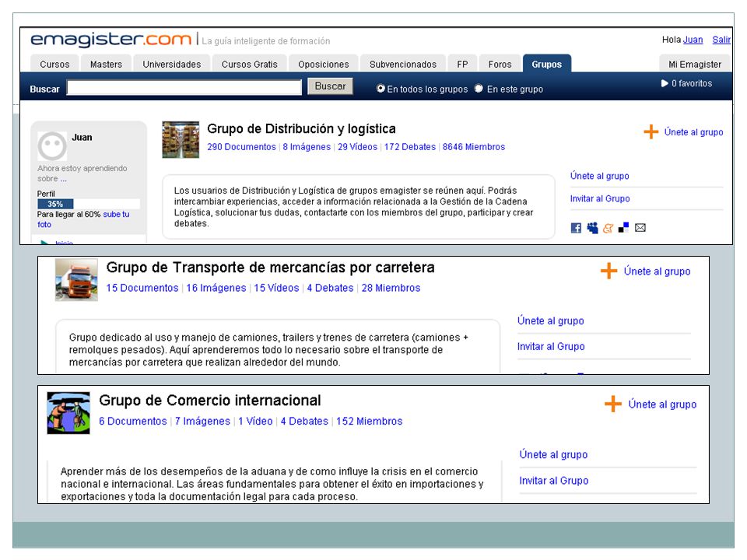Select 'En este grupo' radio button
The image size is (747, 560).
pos(479,89)
